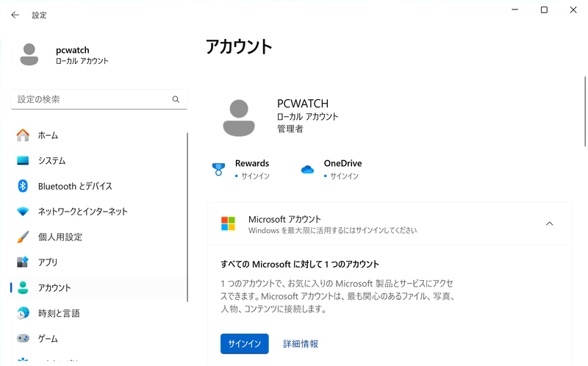Screen dimensions: 588x366
Task: Click the Home house icon
Action: click(23, 135)
